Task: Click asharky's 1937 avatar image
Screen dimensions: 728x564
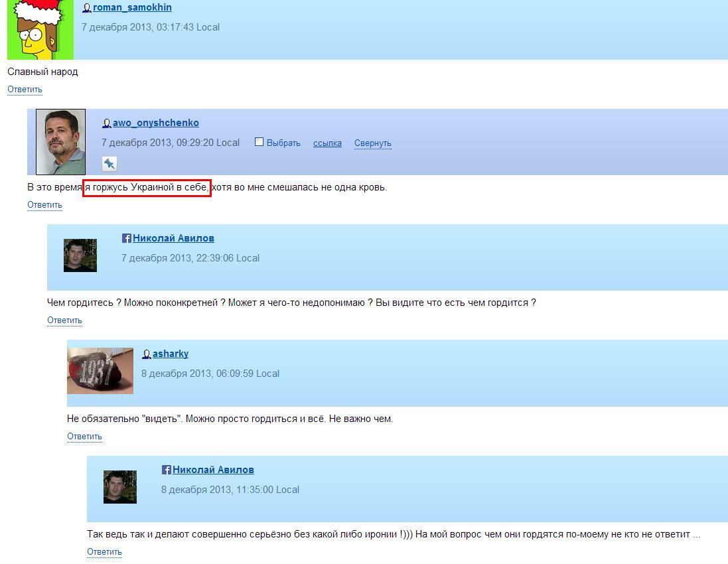Action: coord(100,371)
